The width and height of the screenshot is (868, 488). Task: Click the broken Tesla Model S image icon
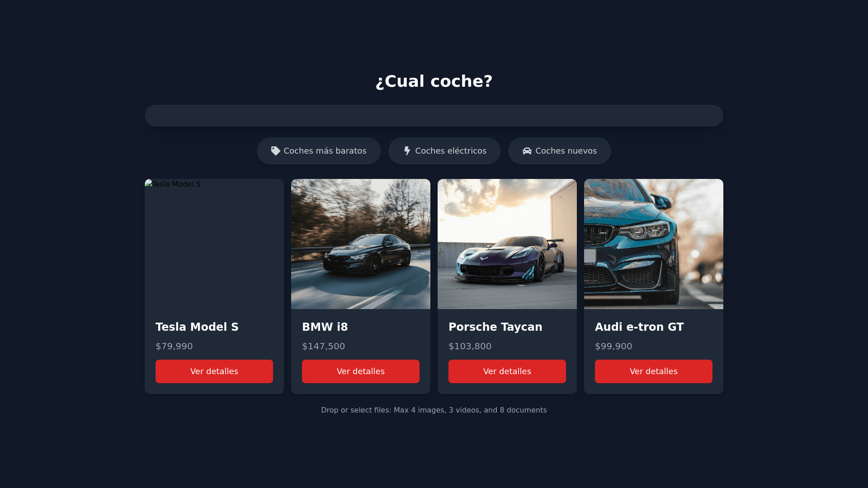pos(149,183)
